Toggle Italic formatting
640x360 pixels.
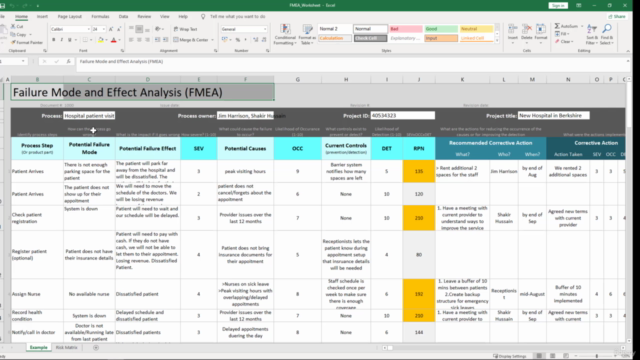pos(62,40)
